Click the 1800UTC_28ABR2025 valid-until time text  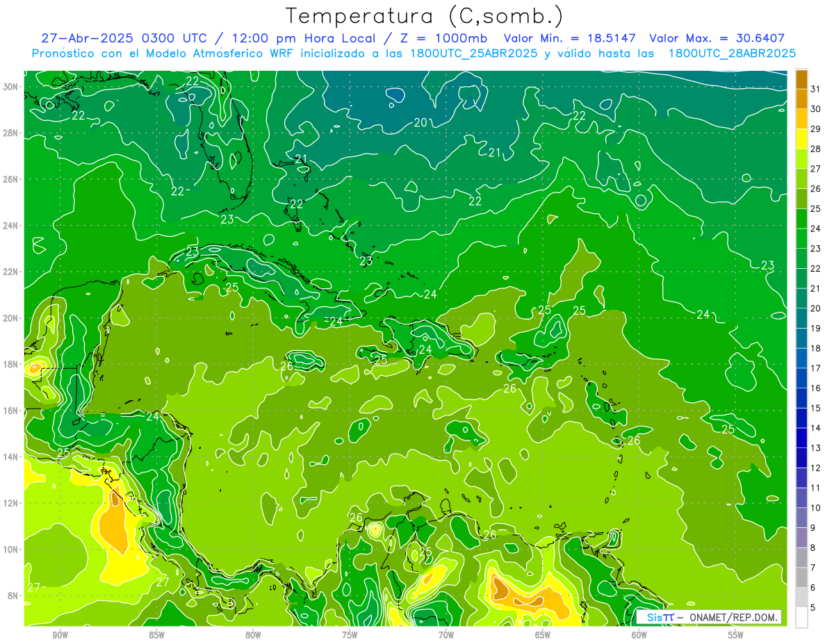(x=732, y=53)
